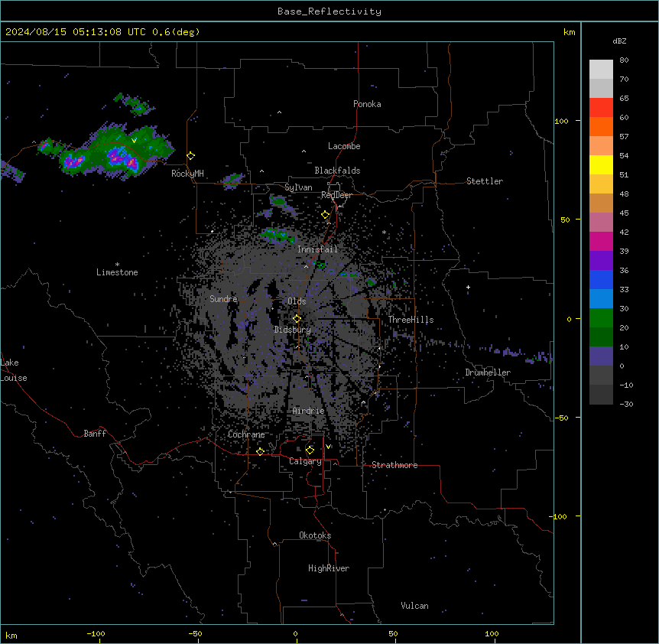Click the ThreeHills label
Viewport: 659px width, 644px height.
(411, 320)
